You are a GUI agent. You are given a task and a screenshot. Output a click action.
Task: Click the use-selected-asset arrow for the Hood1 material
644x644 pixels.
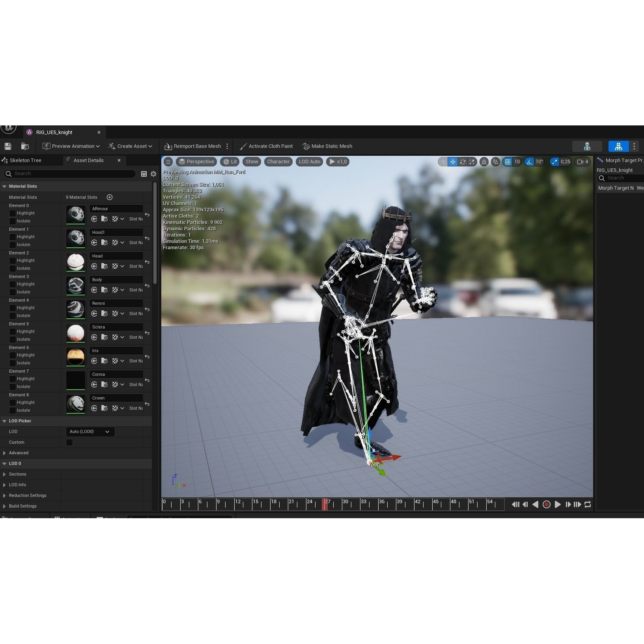pos(94,243)
